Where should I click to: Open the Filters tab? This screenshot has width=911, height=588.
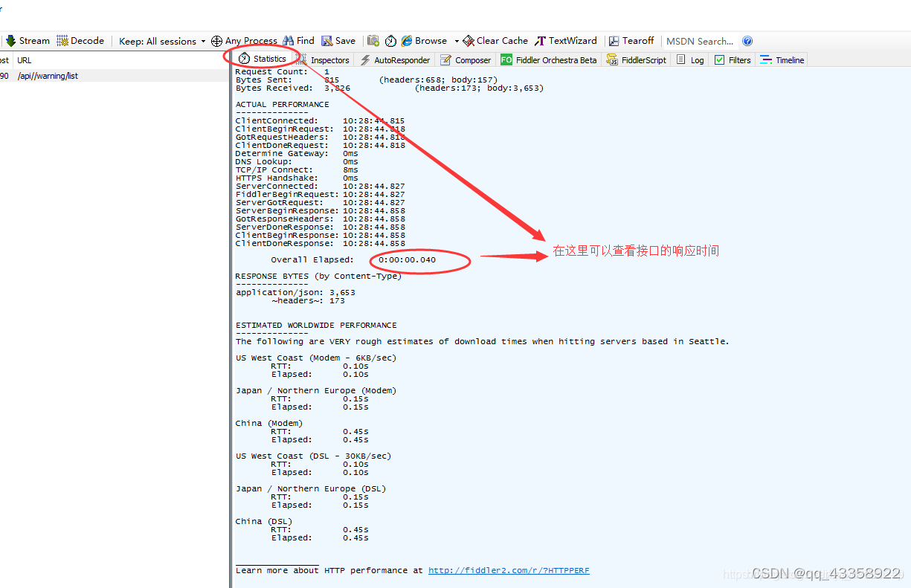pyautogui.click(x=733, y=60)
